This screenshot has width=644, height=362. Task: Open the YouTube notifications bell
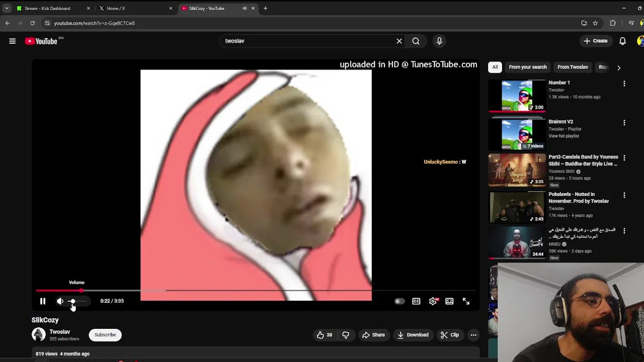click(622, 41)
